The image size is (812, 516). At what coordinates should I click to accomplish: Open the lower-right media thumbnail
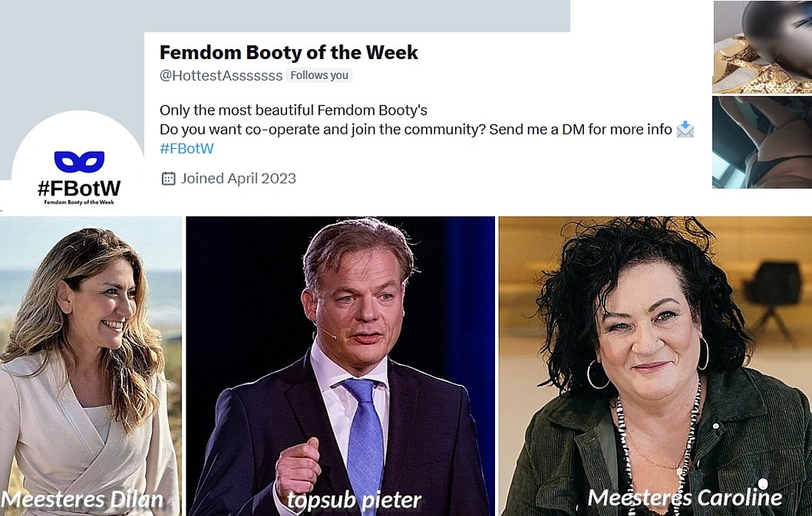click(x=761, y=142)
